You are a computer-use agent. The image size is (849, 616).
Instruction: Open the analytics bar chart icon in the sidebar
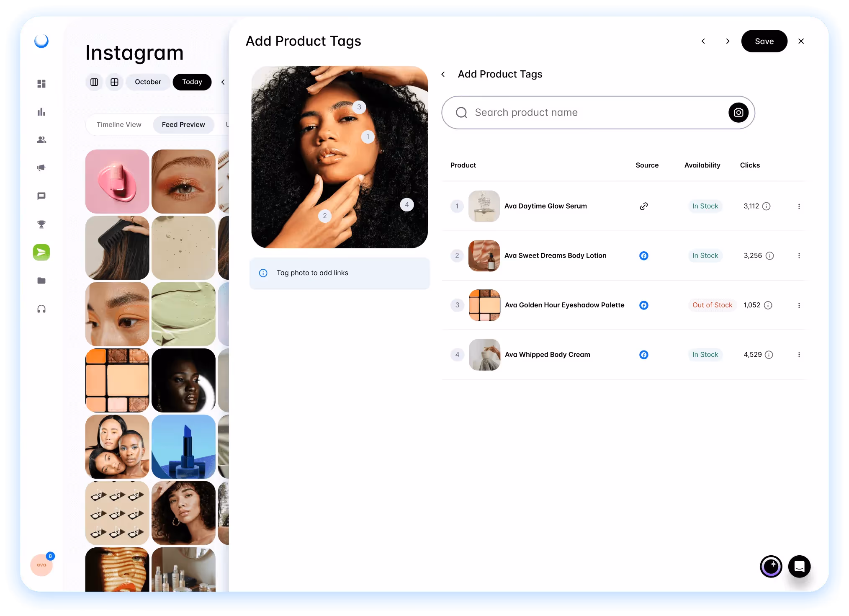[x=41, y=112]
